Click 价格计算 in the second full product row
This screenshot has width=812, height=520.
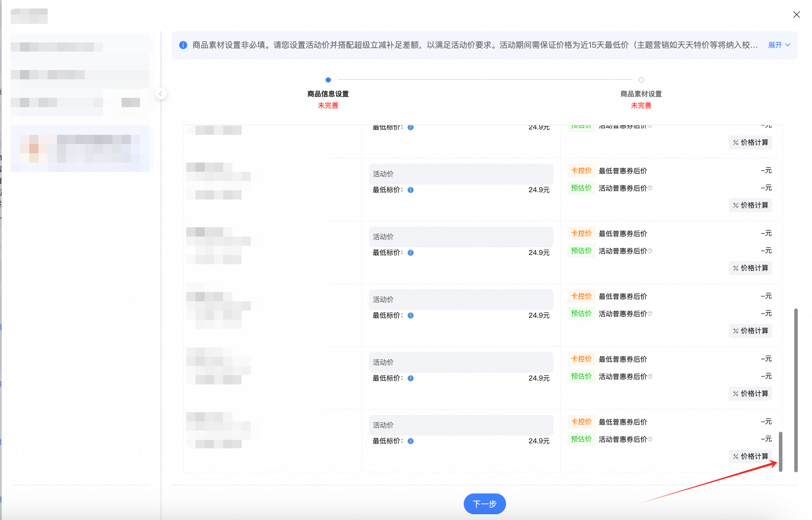click(x=750, y=268)
